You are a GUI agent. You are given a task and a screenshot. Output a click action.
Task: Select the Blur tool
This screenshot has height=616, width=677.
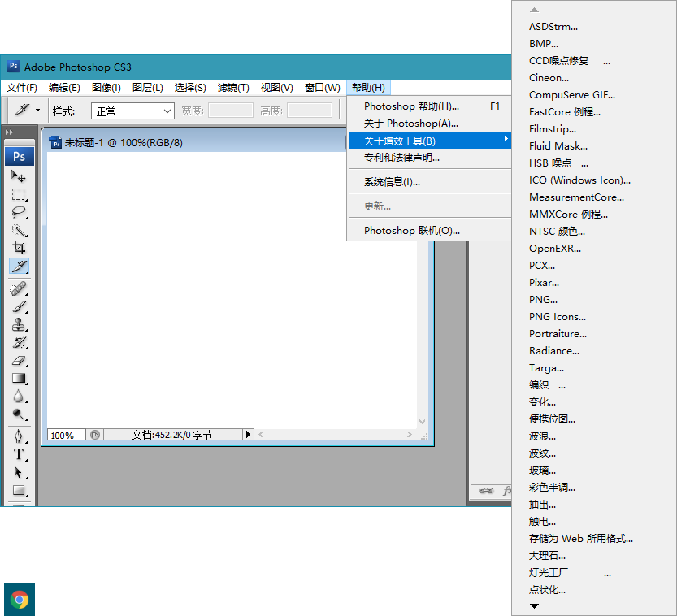click(18, 397)
